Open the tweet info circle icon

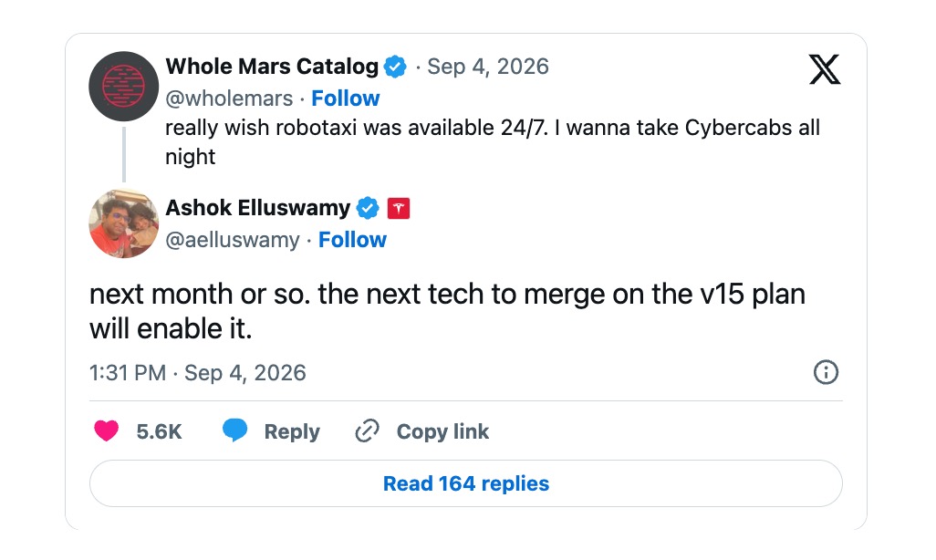pos(826,372)
